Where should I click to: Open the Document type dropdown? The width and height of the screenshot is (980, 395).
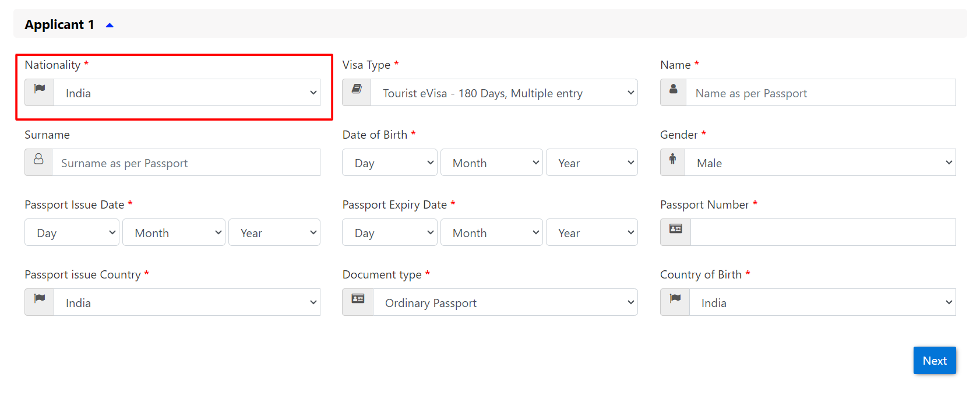pos(506,302)
